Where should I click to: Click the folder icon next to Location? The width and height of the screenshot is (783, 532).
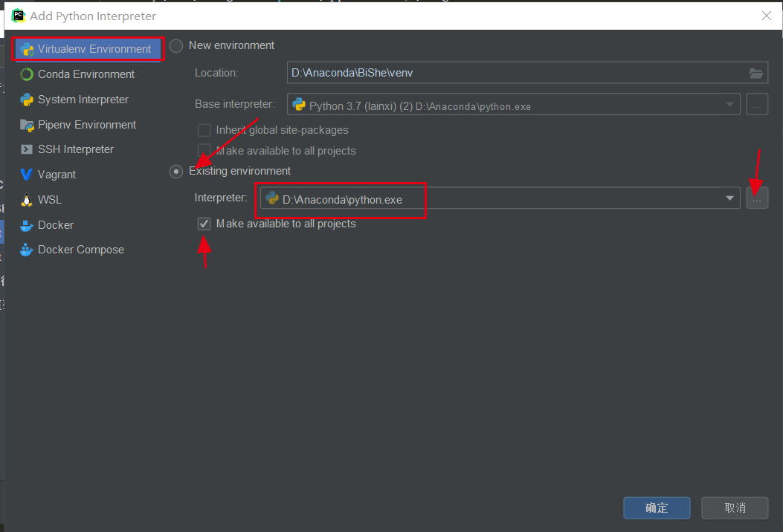tap(756, 73)
